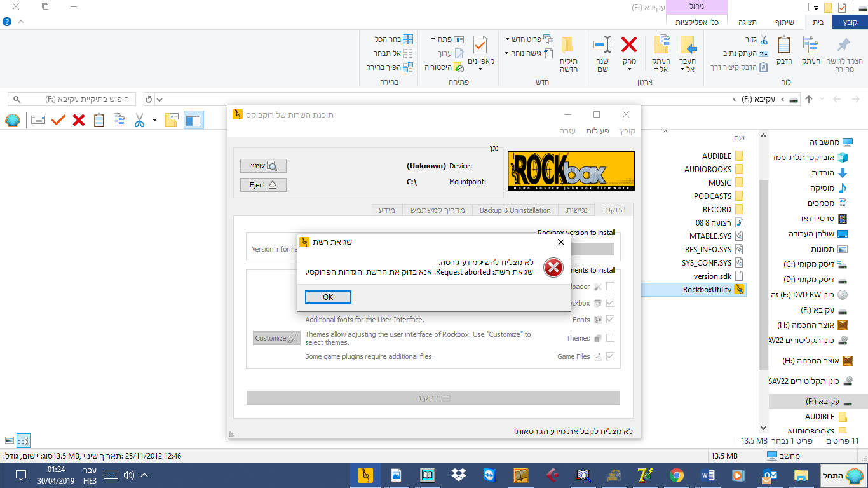Open Microsoft Word from the taskbar
This screenshot has width=868, height=488.
coord(707,475)
